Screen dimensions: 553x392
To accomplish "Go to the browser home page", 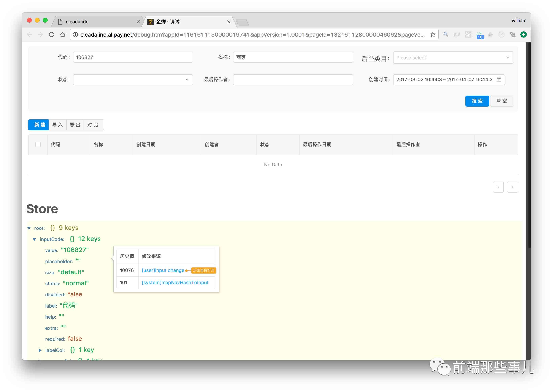I will click(x=62, y=34).
